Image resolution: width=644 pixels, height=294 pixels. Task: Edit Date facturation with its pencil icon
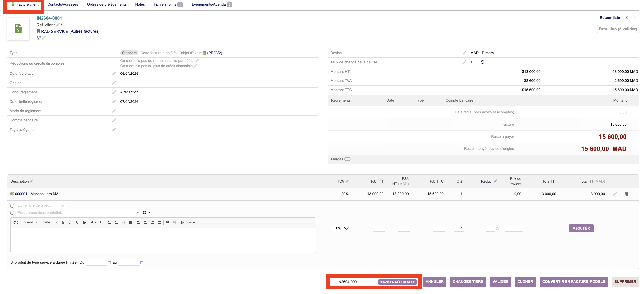click(x=114, y=73)
